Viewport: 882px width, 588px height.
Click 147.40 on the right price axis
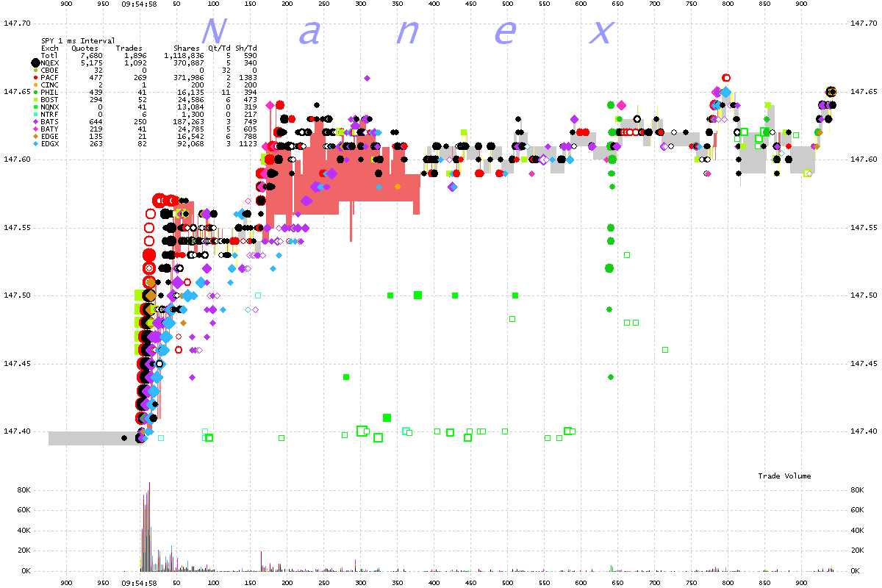(864, 431)
